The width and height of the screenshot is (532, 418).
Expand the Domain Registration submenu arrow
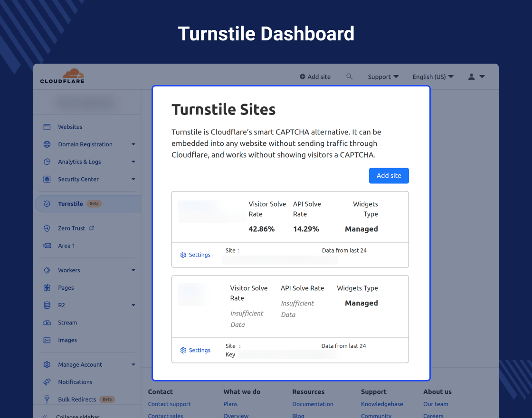click(x=133, y=144)
